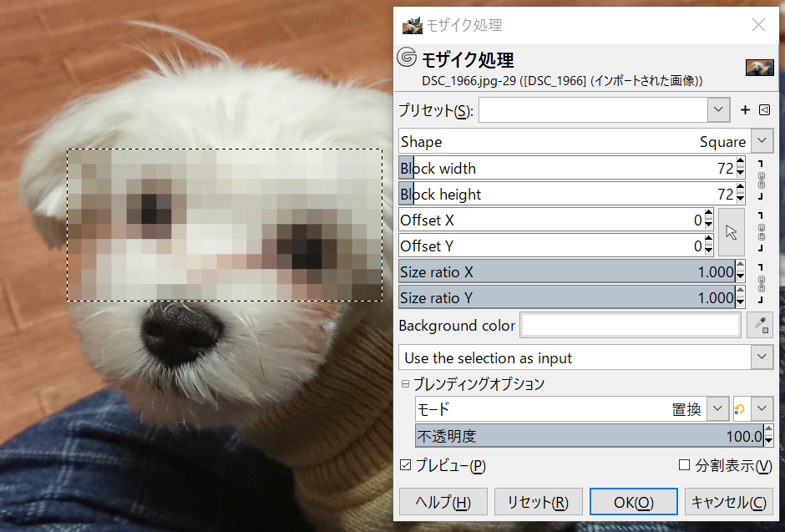Open the preset management menu icon
Viewport: 785px width, 532px height.
click(x=764, y=110)
